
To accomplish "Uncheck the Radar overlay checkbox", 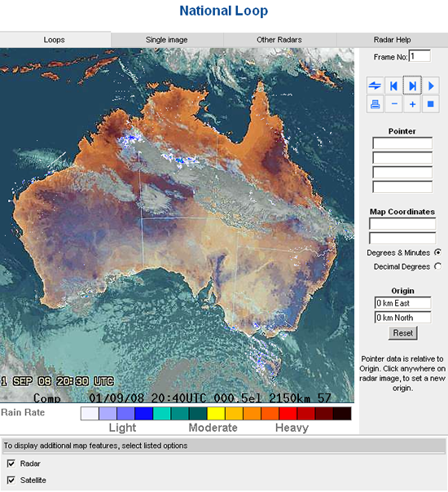I will tap(11, 463).
